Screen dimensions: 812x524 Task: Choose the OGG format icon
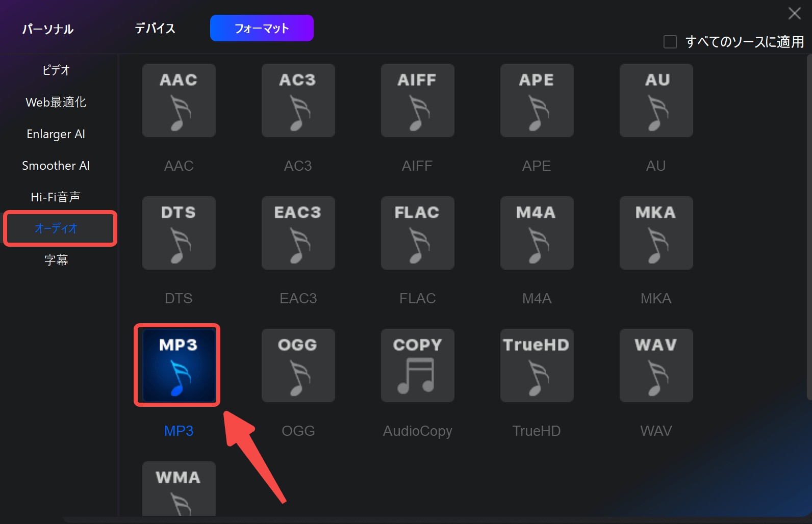[x=298, y=365]
